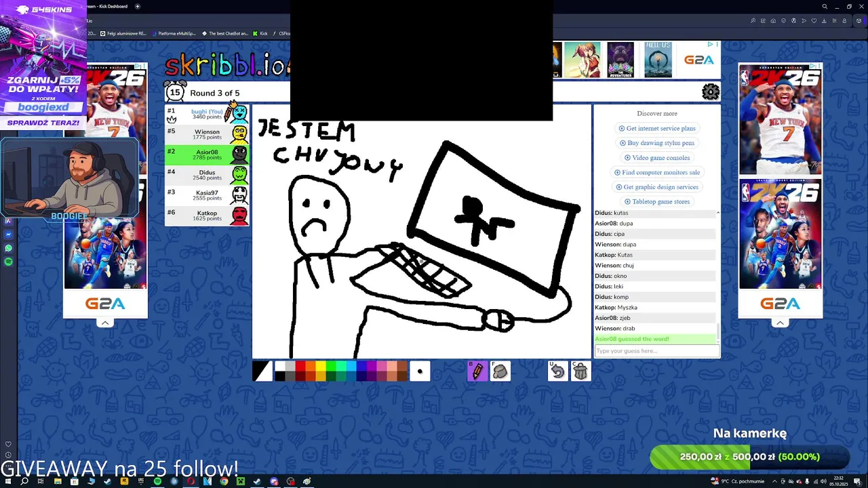Open Messenger in browser sidebar

pos(8,235)
